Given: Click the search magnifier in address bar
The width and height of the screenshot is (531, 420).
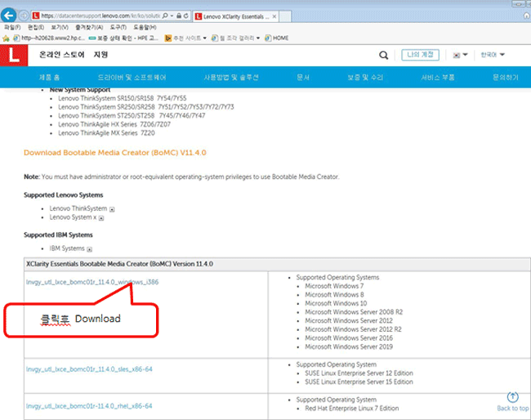Looking at the screenshot, I should pyautogui.click(x=165, y=16).
